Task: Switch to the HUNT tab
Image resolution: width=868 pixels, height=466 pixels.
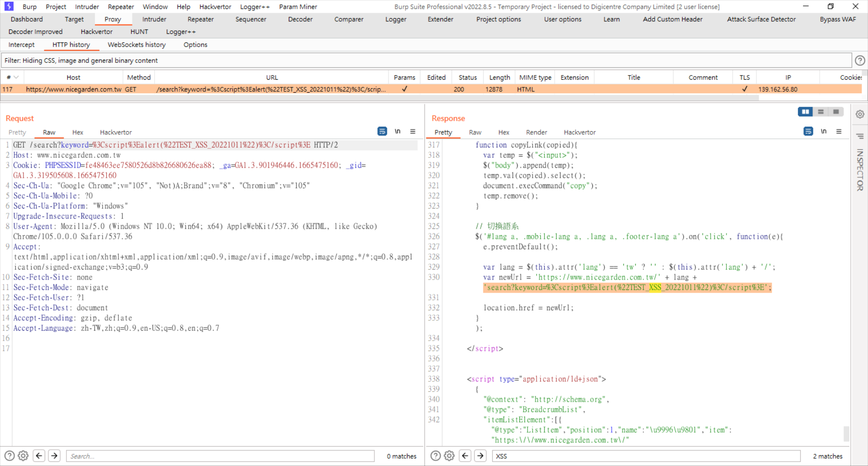Action: [x=139, y=32]
